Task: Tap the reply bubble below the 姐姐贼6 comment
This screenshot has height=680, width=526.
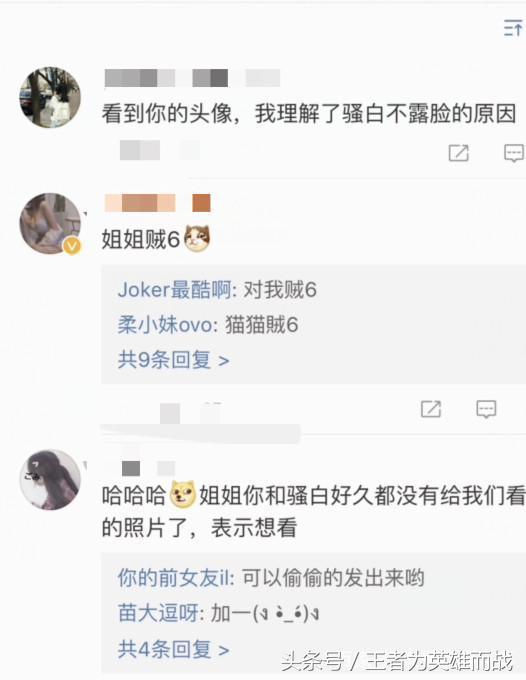Action: 486,409
